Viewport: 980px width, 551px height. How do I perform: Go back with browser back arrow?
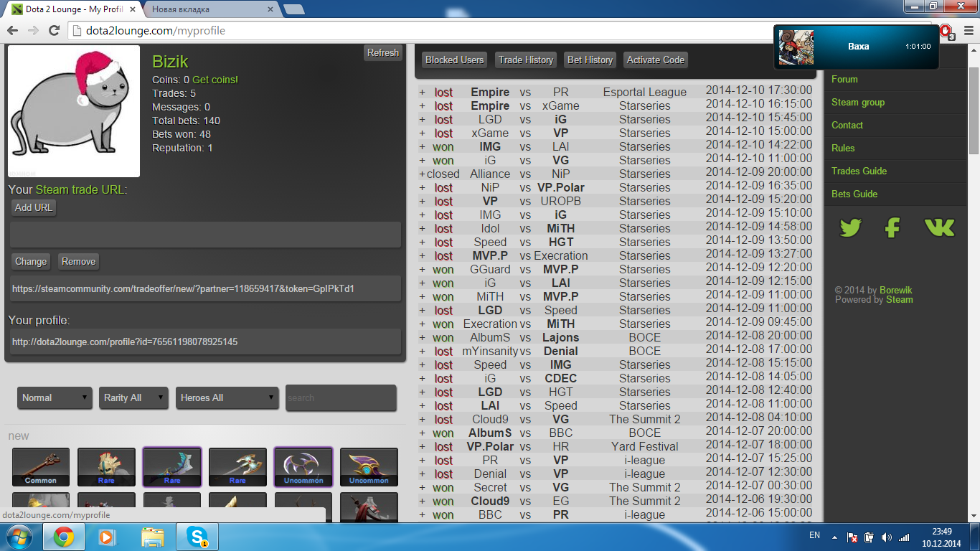(x=12, y=30)
